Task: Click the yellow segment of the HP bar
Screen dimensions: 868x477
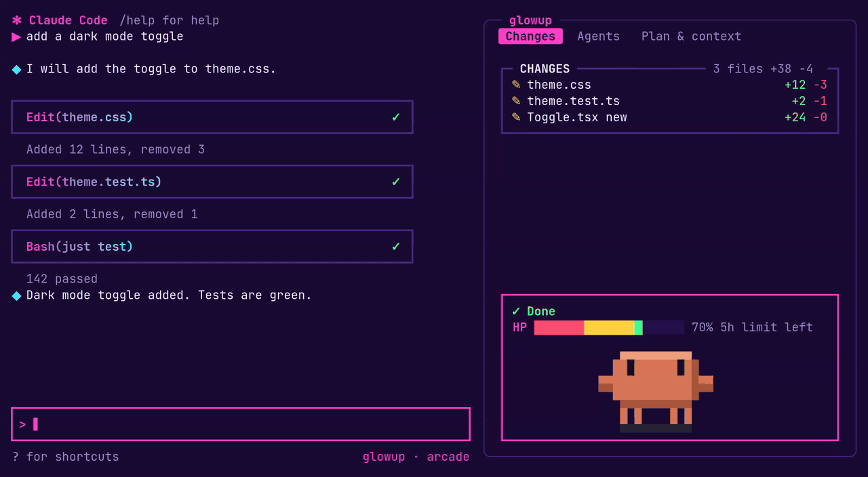Action: coord(609,328)
